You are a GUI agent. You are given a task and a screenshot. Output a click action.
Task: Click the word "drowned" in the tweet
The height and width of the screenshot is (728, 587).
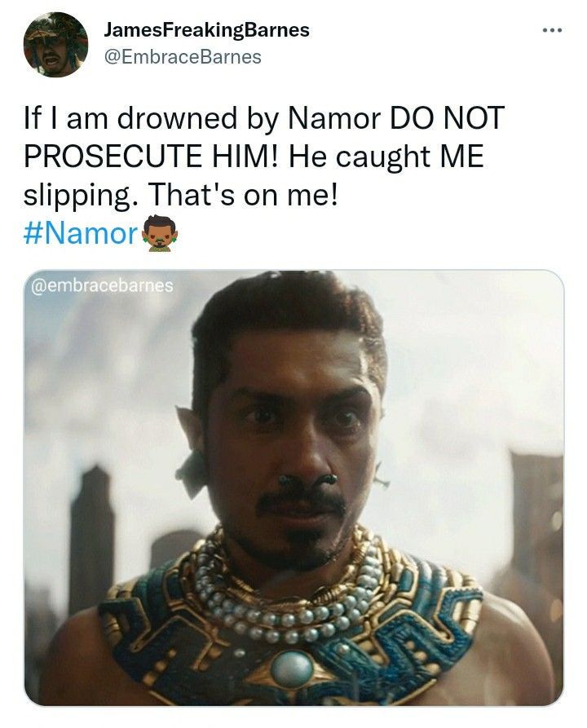(x=177, y=118)
